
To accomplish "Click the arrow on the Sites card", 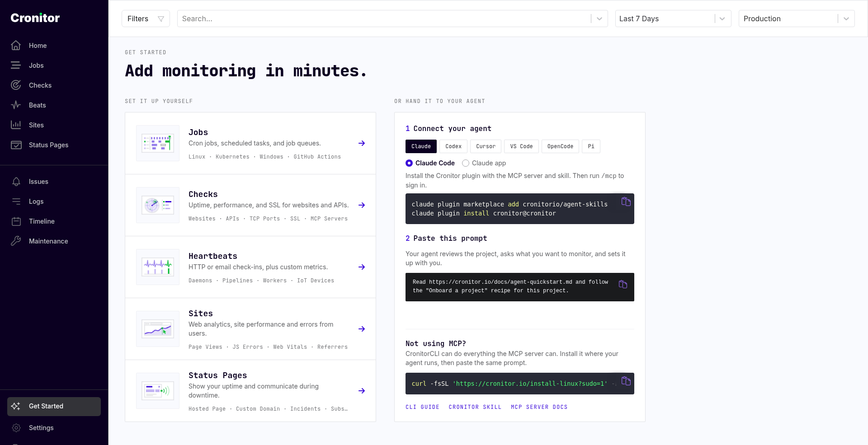I will [362, 329].
